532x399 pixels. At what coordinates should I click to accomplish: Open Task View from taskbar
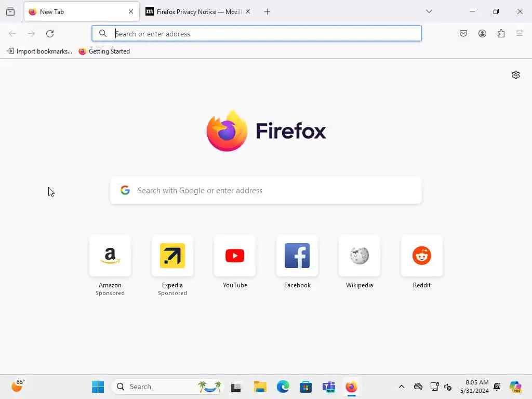(236, 387)
